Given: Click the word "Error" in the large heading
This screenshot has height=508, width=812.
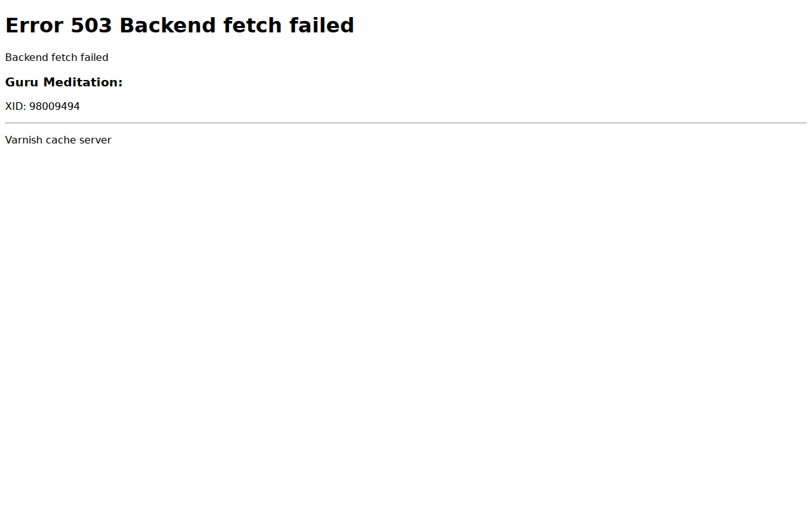Looking at the screenshot, I should (x=34, y=25).
